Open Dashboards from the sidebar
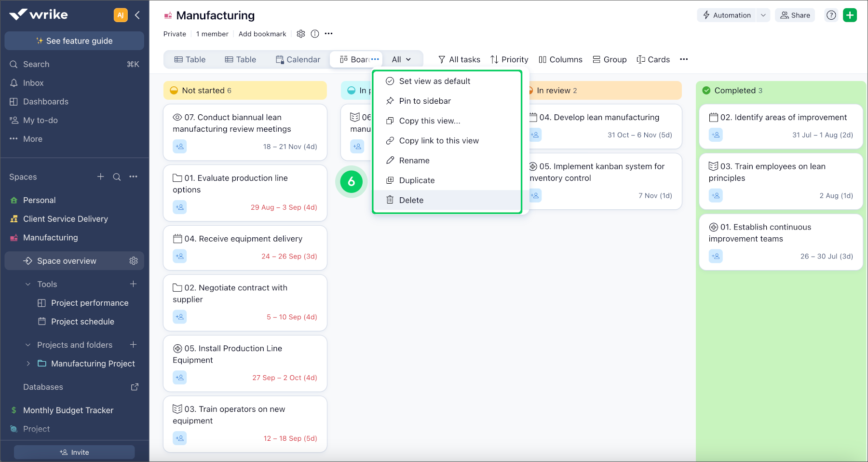Screen dimensions: 868x462 click(x=45, y=101)
